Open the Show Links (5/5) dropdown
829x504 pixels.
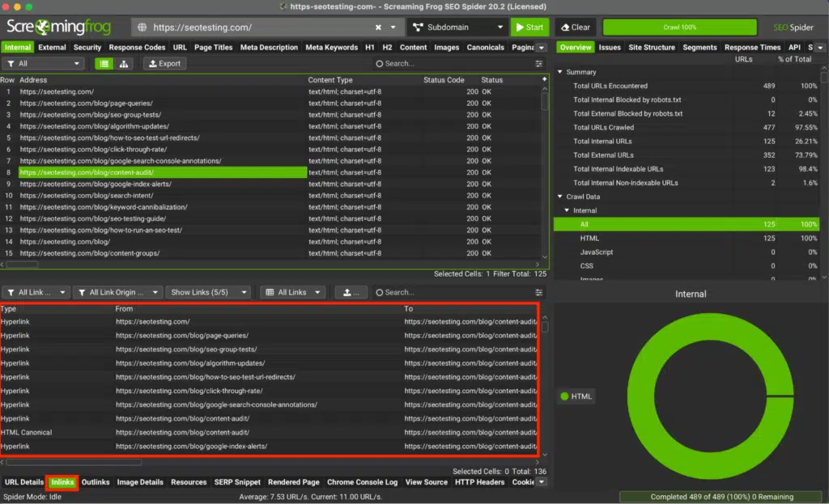click(x=208, y=292)
